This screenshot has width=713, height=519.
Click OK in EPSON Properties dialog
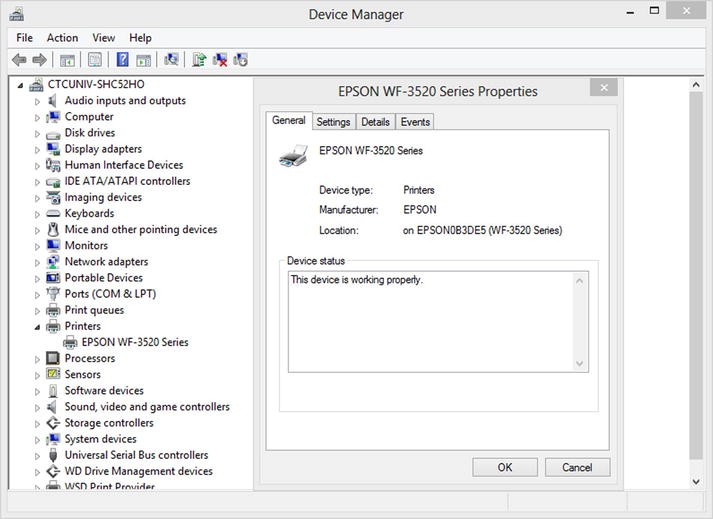[x=505, y=467]
